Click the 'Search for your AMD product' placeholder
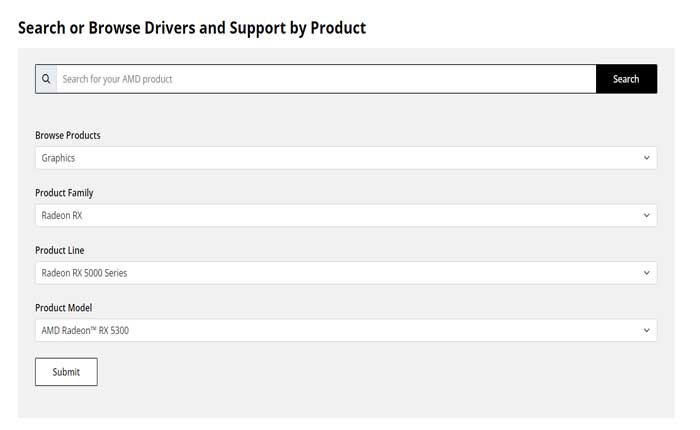Viewport: 700px width, 430px height. [x=117, y=79]
